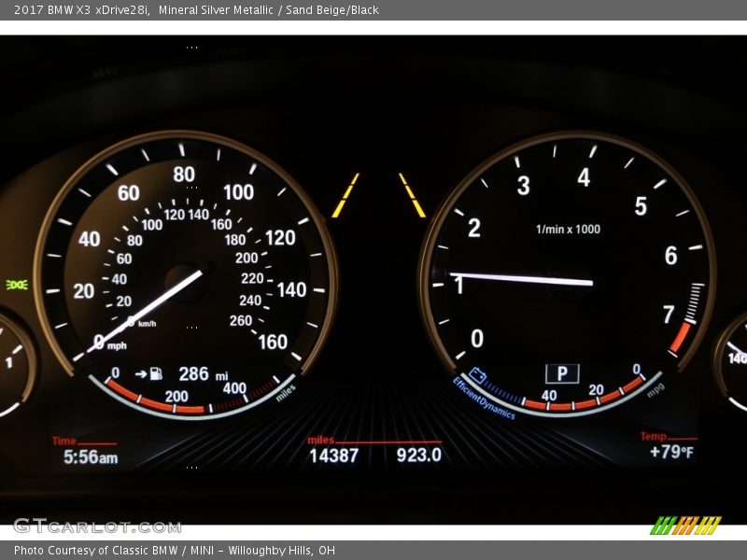Viewport: 747px width, 560px height.
Task: Click the 200 mark on range gauge
Action: [176, 396]
